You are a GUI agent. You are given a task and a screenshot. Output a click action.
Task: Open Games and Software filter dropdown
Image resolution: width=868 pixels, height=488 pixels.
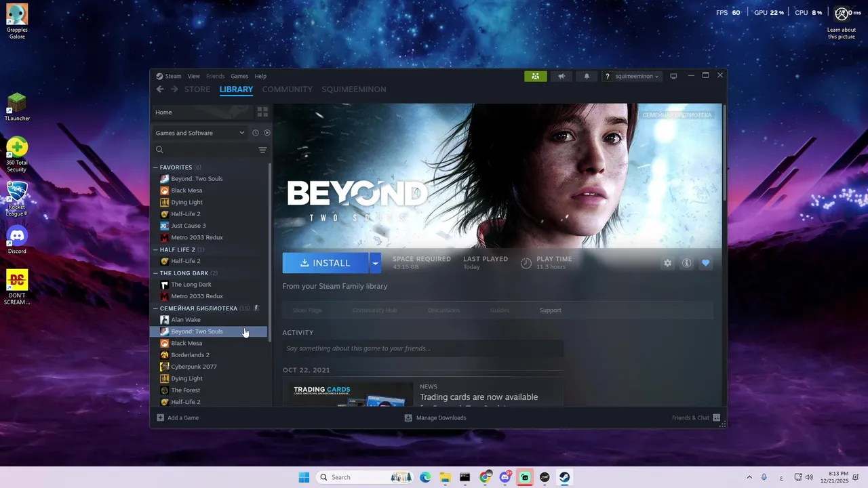[200, 133]
